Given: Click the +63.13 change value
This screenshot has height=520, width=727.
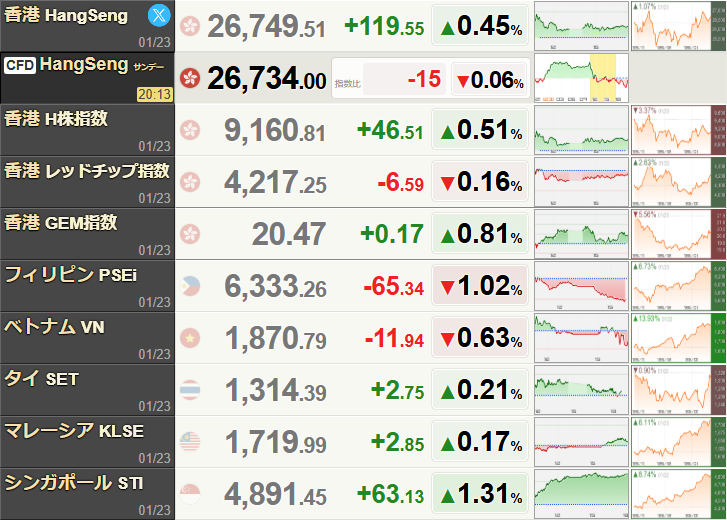Looking at the screenshot, I should pyautogui.click(x=390, y=494).
